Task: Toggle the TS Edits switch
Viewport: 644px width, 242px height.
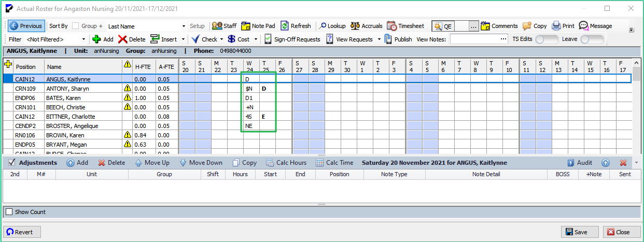Action: pyautogui.click(x=547, y=39)
